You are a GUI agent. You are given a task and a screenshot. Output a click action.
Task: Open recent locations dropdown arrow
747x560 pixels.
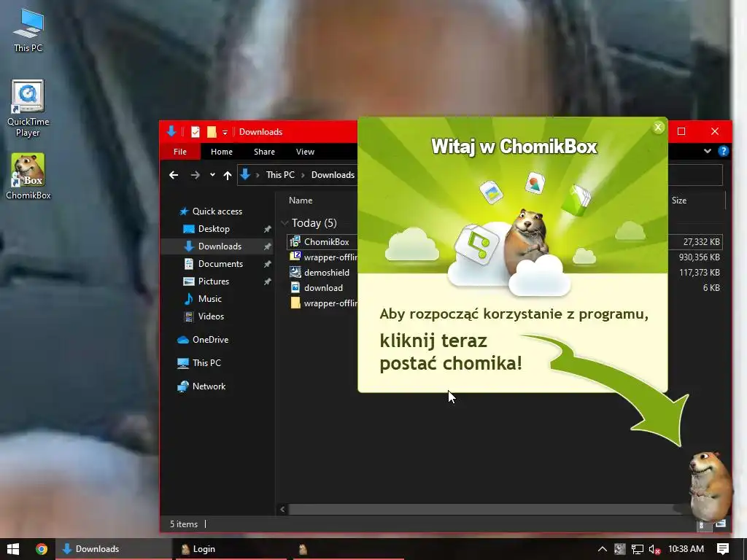[x=212, y=175]
